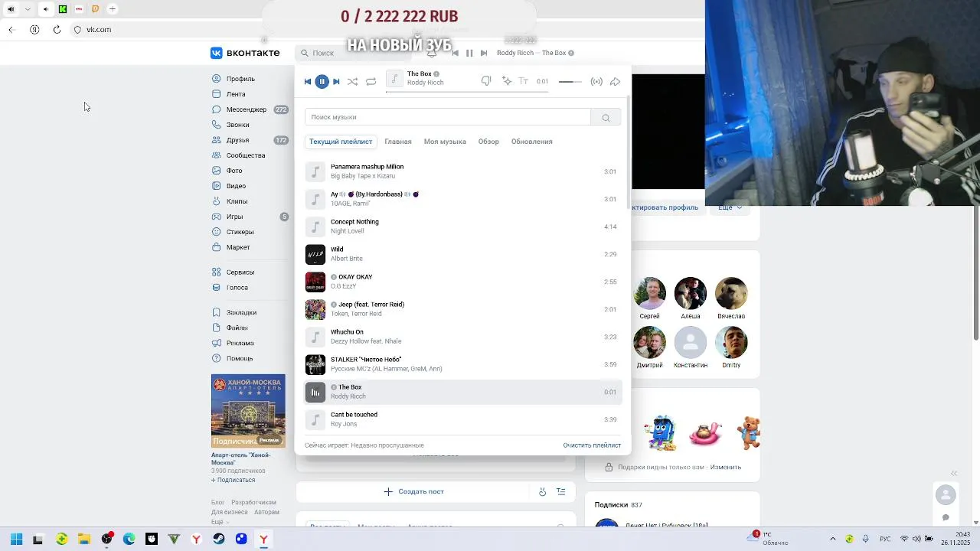Skip to next track in player panel
Screen dimensions: 980x551
point(336,81)
